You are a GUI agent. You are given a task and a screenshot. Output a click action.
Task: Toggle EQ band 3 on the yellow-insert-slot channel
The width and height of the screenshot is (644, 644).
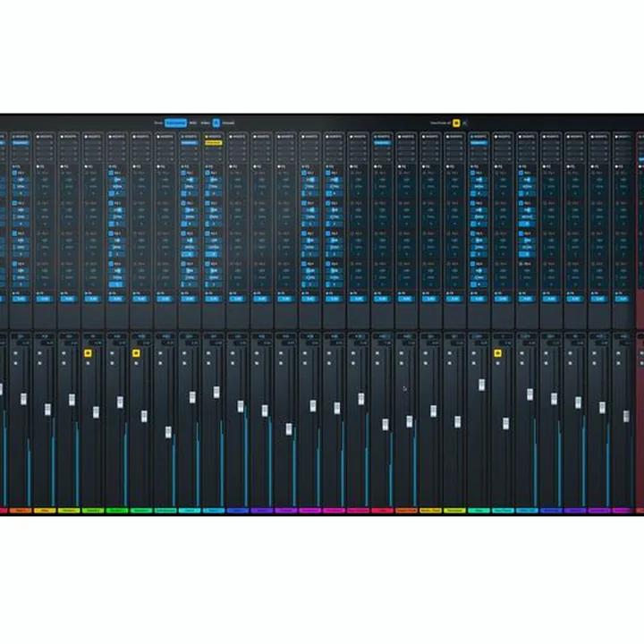coord(208,233)
